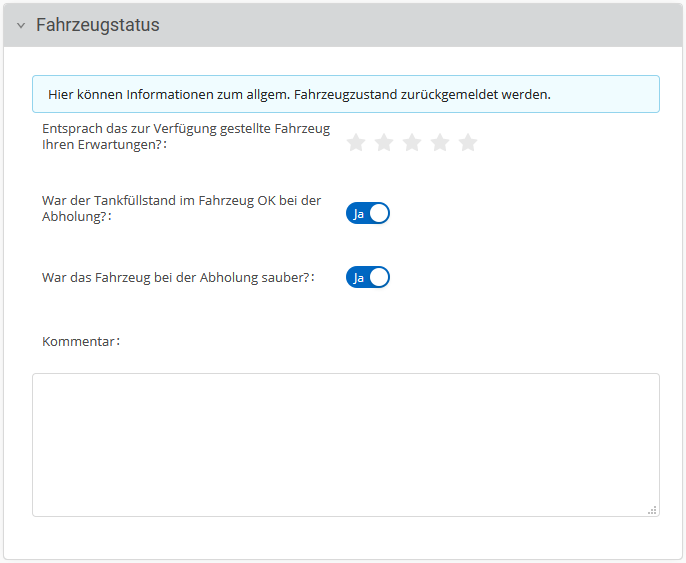Click the 'Fahrzeug bei der Abholung sauber' label
The height and width of the screenshot is (563, 686).
tap(177, 277)
